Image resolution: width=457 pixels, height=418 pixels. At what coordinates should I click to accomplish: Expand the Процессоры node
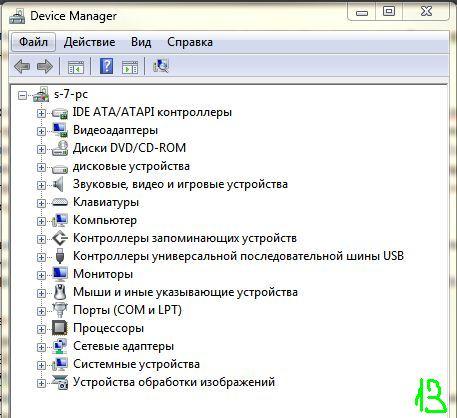41,329
